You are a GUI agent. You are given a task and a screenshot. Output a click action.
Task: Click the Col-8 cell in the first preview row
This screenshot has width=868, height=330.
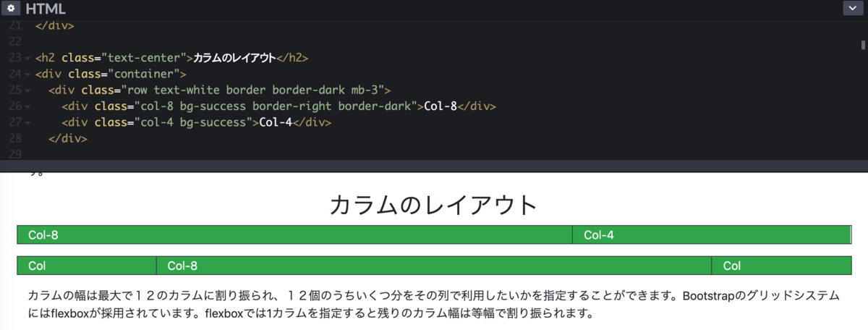pos(294,234)
